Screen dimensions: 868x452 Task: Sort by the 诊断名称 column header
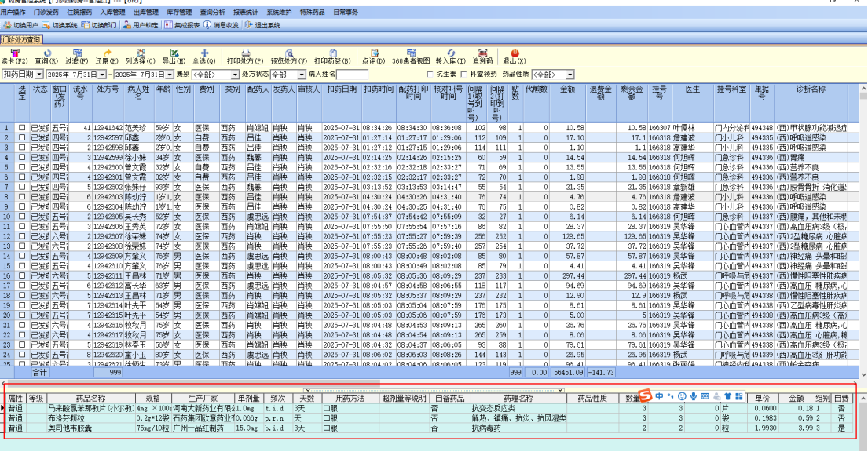pyautogui.click(x=811, y=103)
